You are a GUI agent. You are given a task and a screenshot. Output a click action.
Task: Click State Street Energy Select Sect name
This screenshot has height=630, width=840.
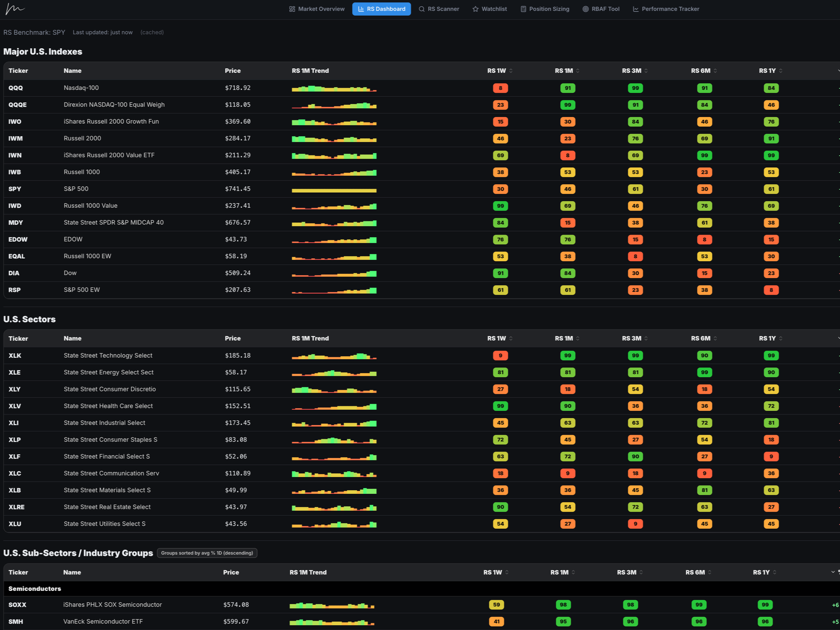click(x=108, y=372)
